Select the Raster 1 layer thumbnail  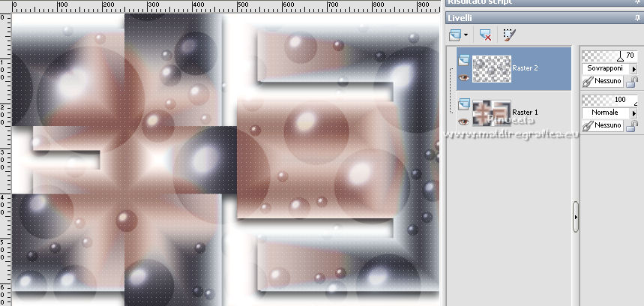coord(492,112)
